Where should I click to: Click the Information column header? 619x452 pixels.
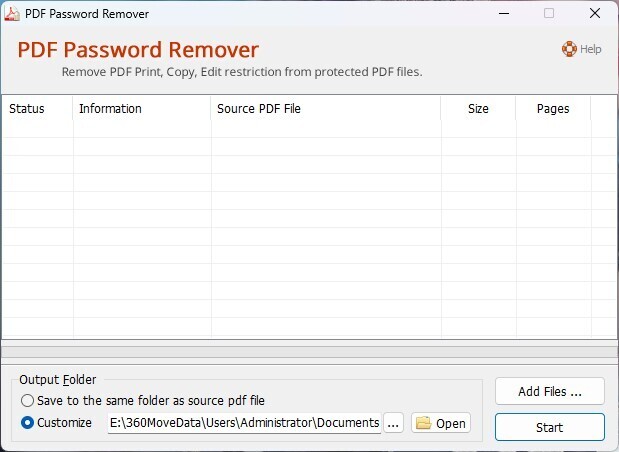[110, 109]
